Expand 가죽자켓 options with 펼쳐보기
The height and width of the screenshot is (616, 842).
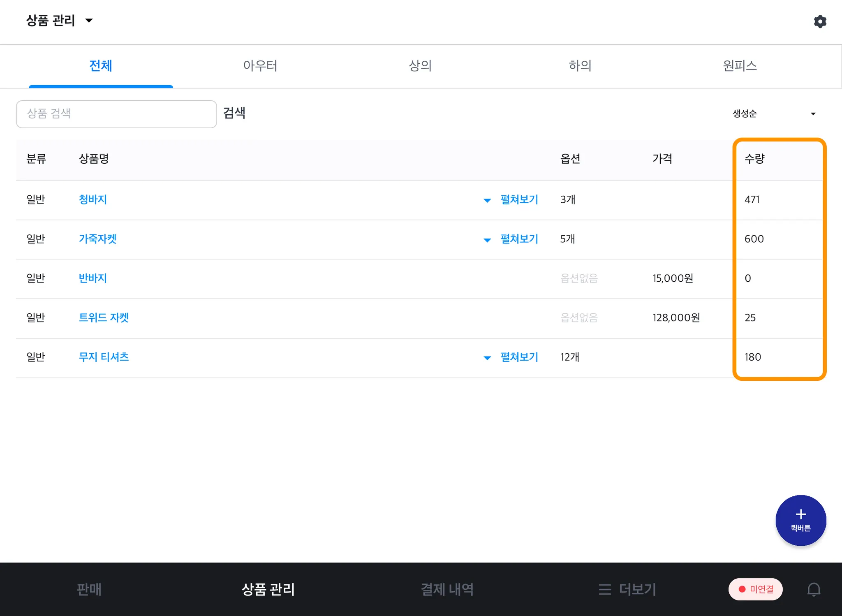coord(511,239)
